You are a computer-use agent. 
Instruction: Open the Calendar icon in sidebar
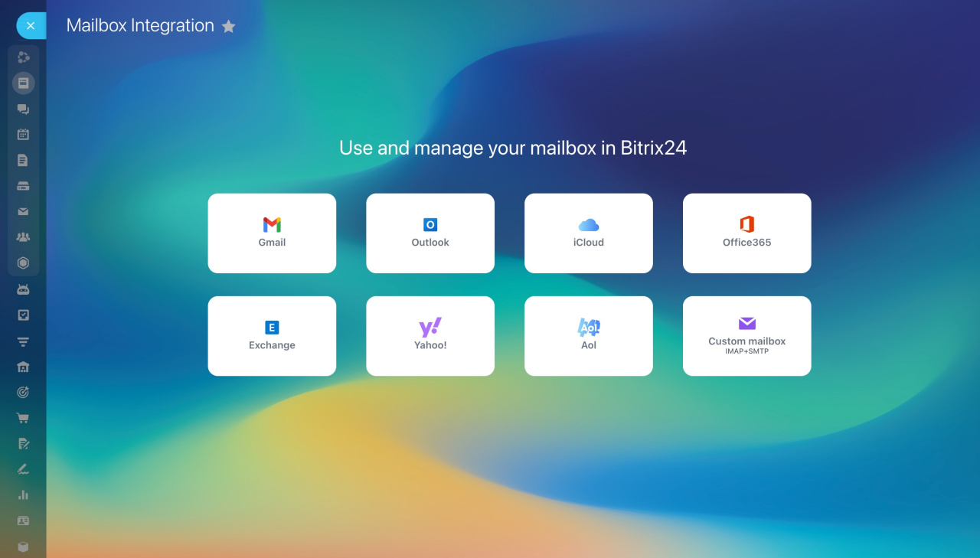(23, 135)
